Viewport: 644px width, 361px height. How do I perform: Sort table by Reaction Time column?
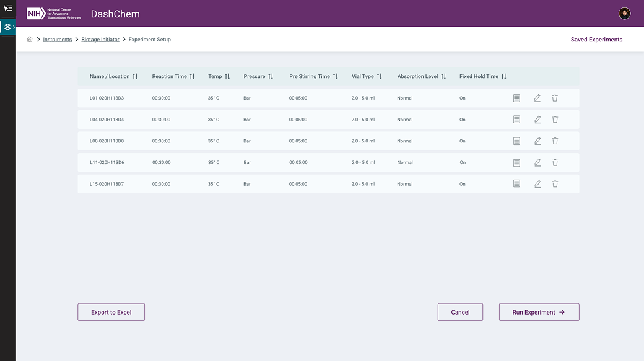[192, 77]
